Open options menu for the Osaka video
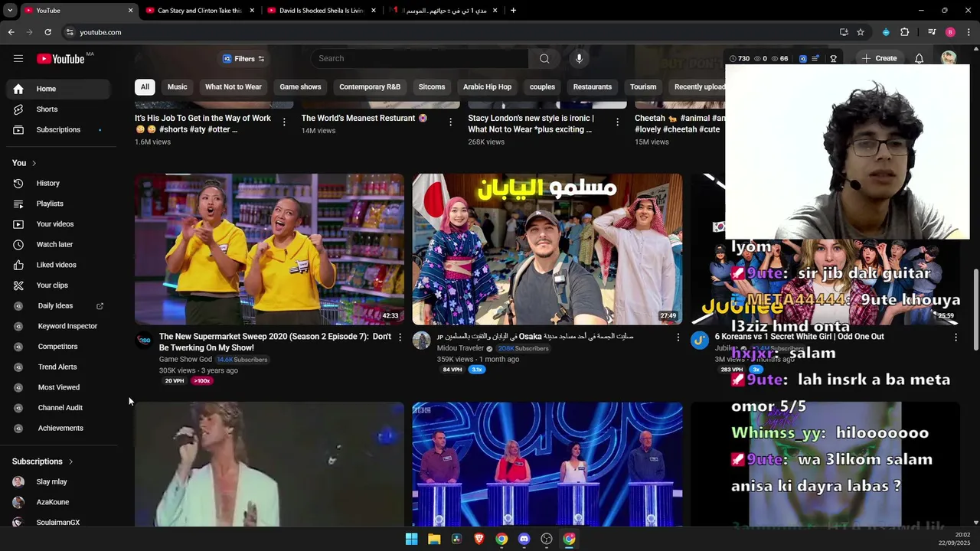The height and width of the screenshot is (551, 980). pos(678,337)
